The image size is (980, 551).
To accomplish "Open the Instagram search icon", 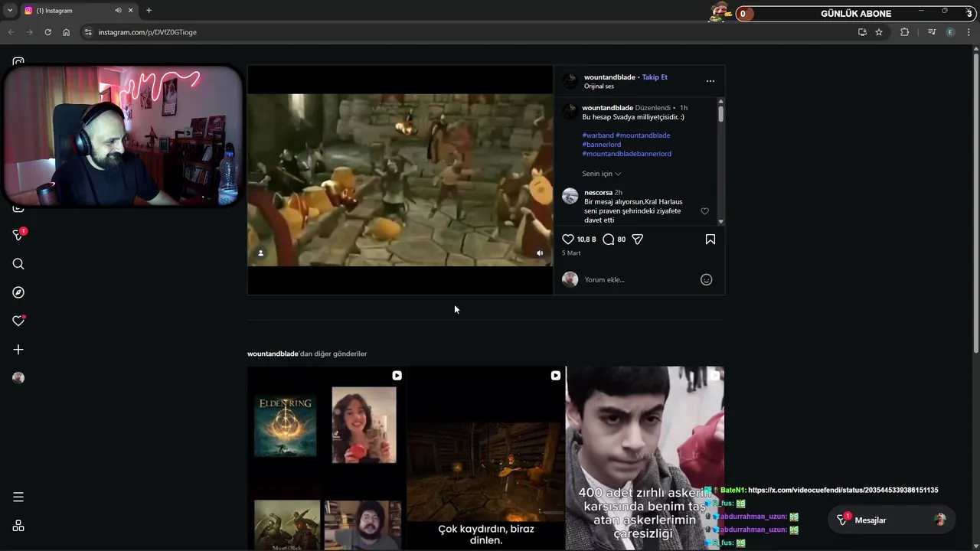I will 18,264.
